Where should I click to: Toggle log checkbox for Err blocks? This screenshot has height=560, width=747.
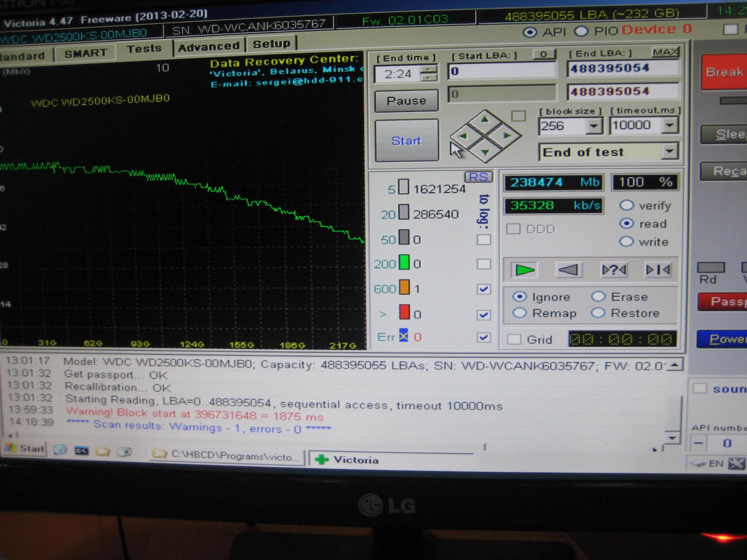pos(484,337)
